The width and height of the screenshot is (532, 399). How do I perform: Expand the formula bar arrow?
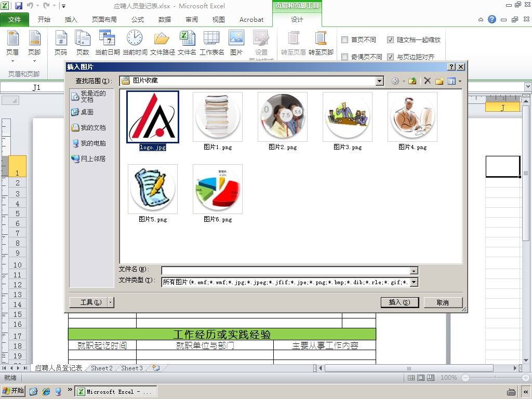(528, 87)
